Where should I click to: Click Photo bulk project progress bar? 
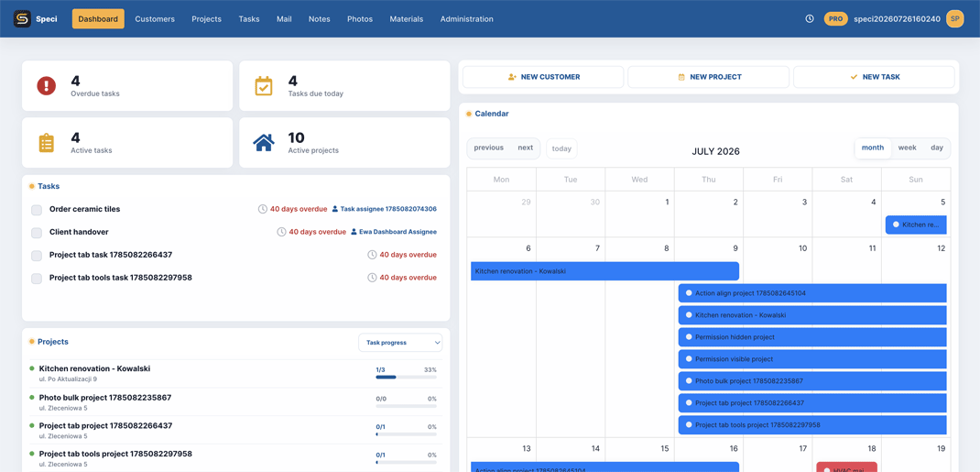pos(407,406)
